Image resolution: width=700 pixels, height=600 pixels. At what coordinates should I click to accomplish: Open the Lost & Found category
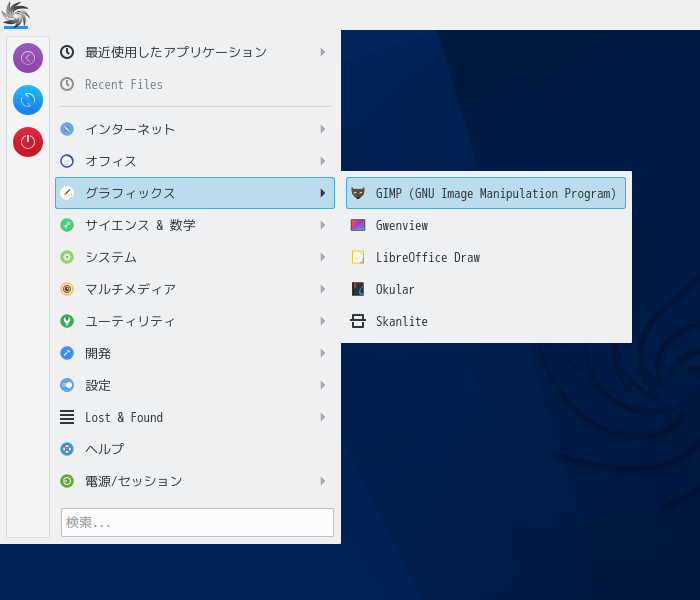pos(195,417)
